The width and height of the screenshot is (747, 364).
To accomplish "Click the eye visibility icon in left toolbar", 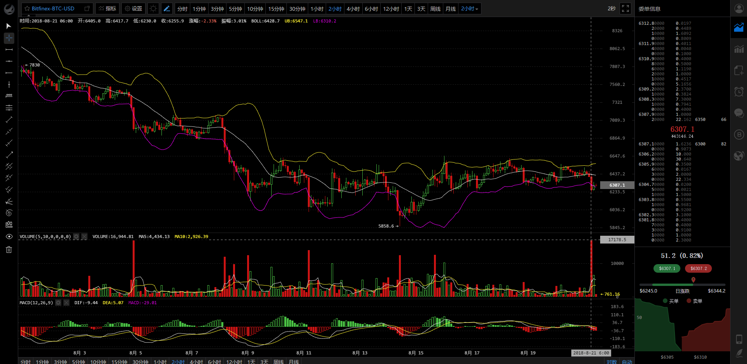I will tap(9, 236).
